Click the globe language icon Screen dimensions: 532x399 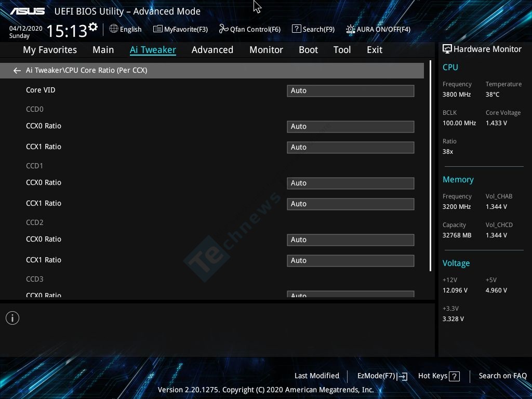tap(114, 29)
